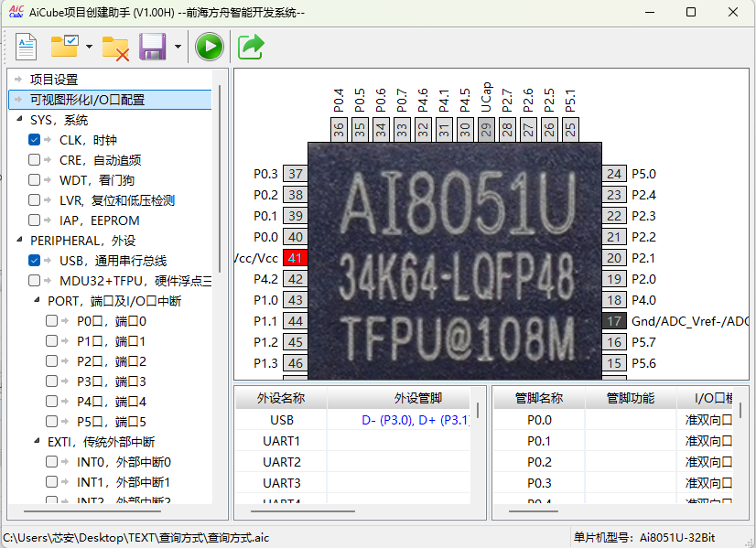This screenshot has width=756, height=548.
Task: Click pin 33 P0.7 on chip top
Action: click(402, 129)
